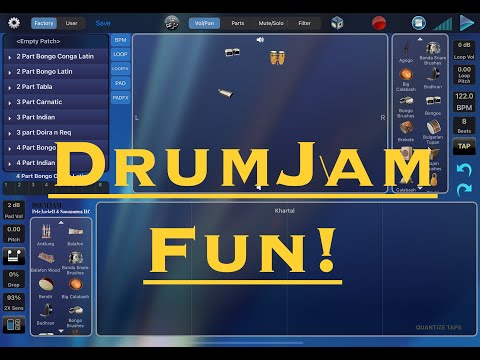
Task: Randomize with the dice cube icon
Action: tap(337, 23)
